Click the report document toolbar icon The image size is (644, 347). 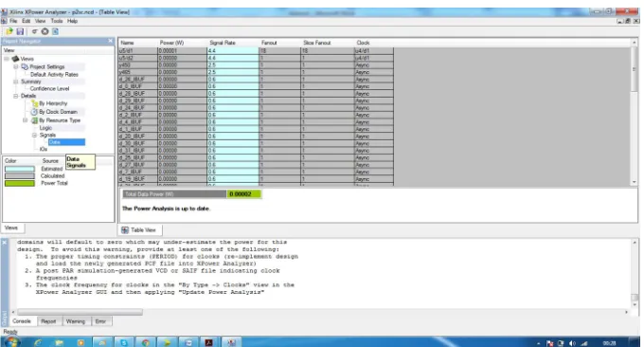(x=56, y=31)
